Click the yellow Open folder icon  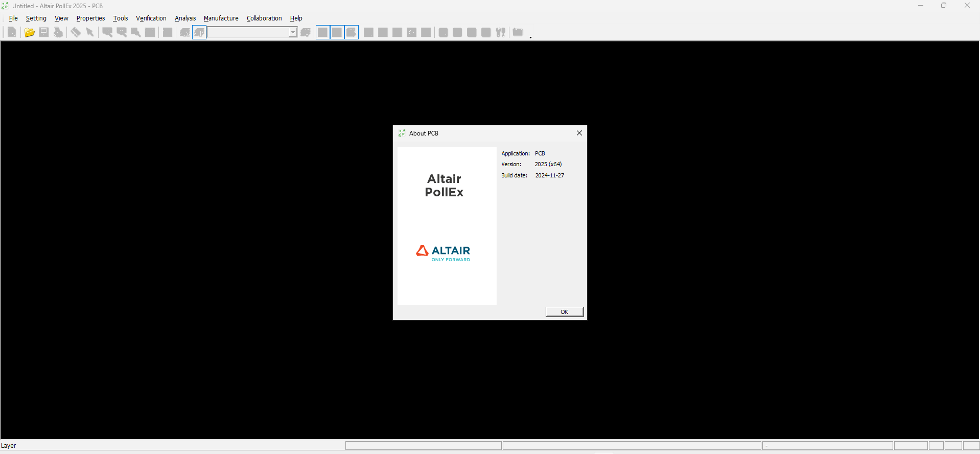coord(30,33)
